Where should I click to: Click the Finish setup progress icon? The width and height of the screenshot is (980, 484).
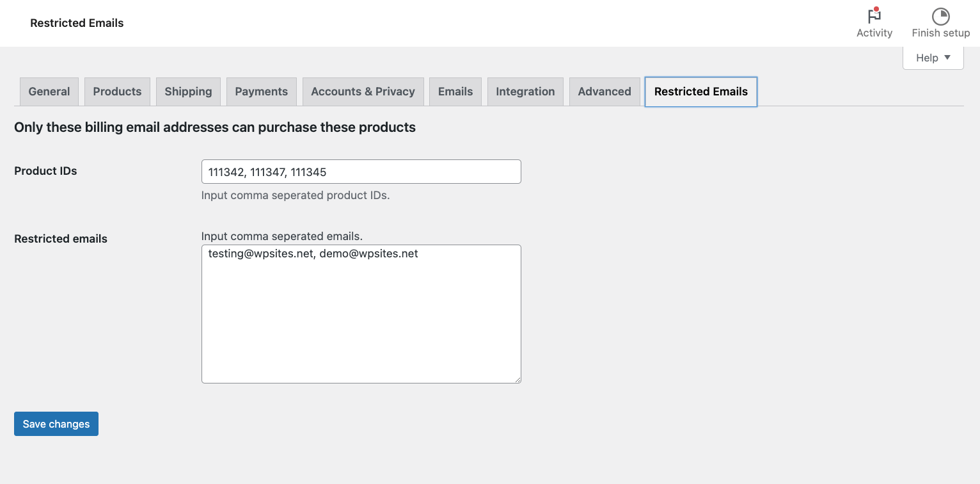click(940, 16)
